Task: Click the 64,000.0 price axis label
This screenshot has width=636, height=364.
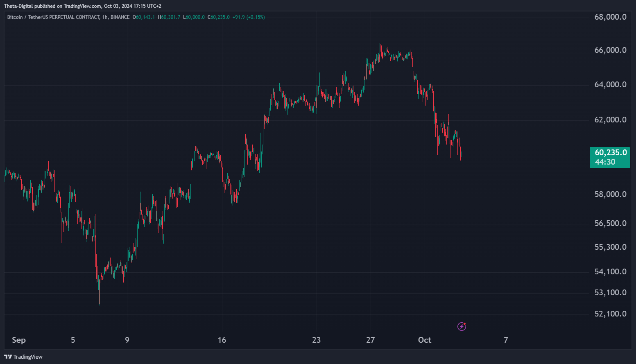Action: (611, 85)
